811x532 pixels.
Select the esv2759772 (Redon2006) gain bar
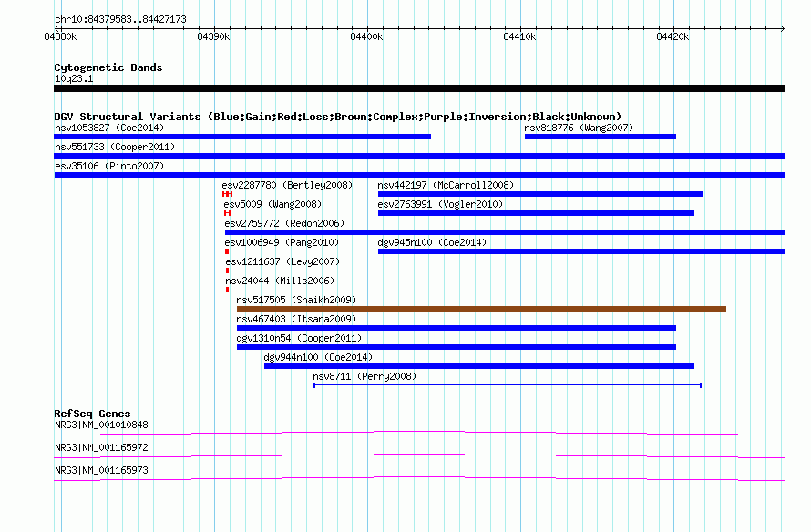(x=505, y=232)
